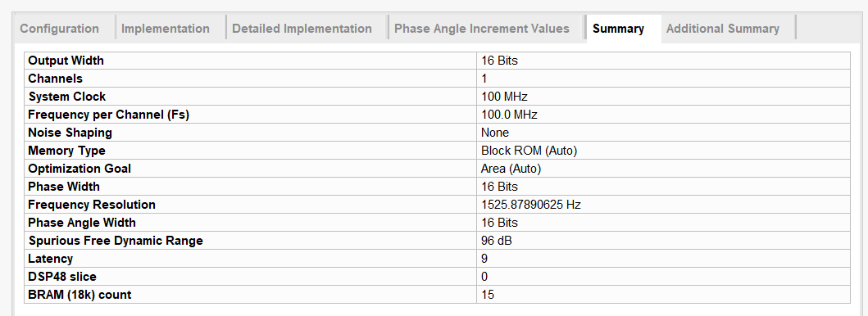
Task: Click the Noise Shaping None value
Action: pos(495,133)
